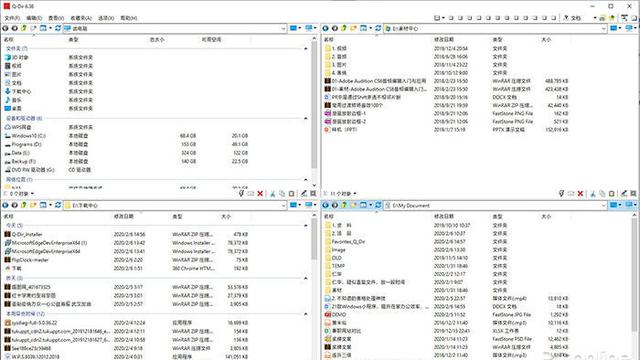This screenshot has width=640, height=360.
Task: Expand the E:\下载中心 address bar dropdown
Action: [283, 205]
